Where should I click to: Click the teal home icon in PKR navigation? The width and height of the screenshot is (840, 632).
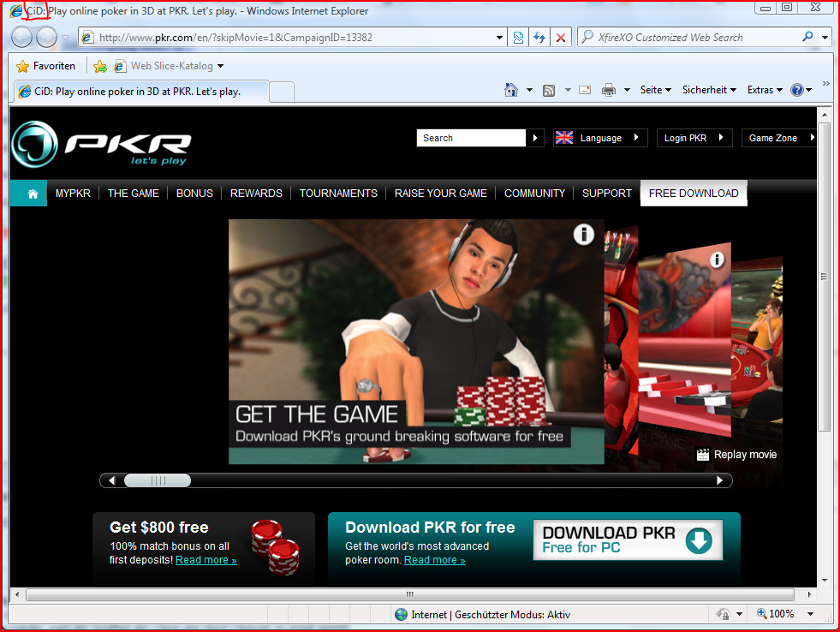[x=33, y=194]
